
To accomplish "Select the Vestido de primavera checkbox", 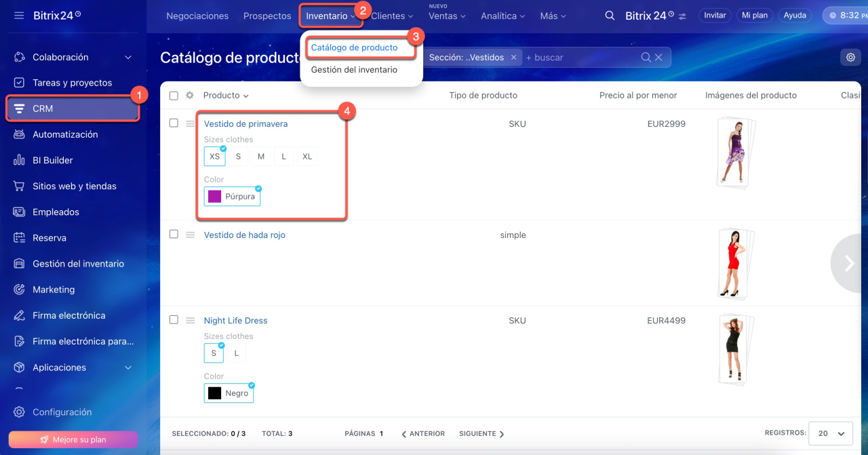I will coord(174,123).
